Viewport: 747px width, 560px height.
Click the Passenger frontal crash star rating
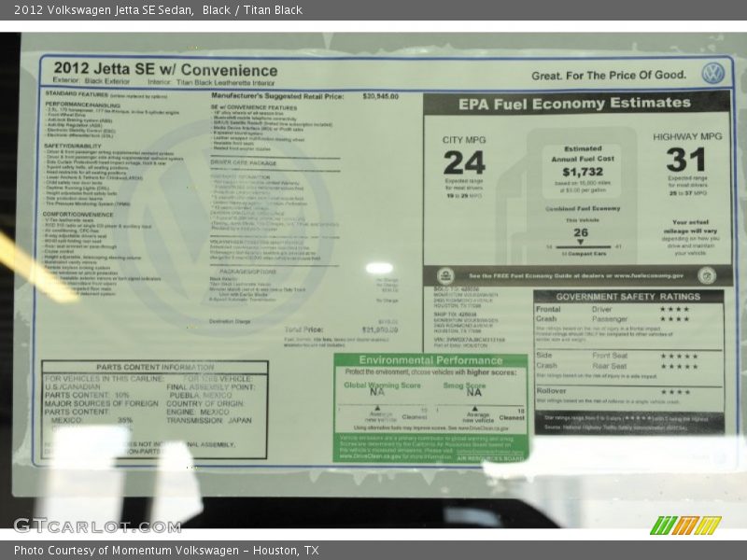[x=674, y=319]
